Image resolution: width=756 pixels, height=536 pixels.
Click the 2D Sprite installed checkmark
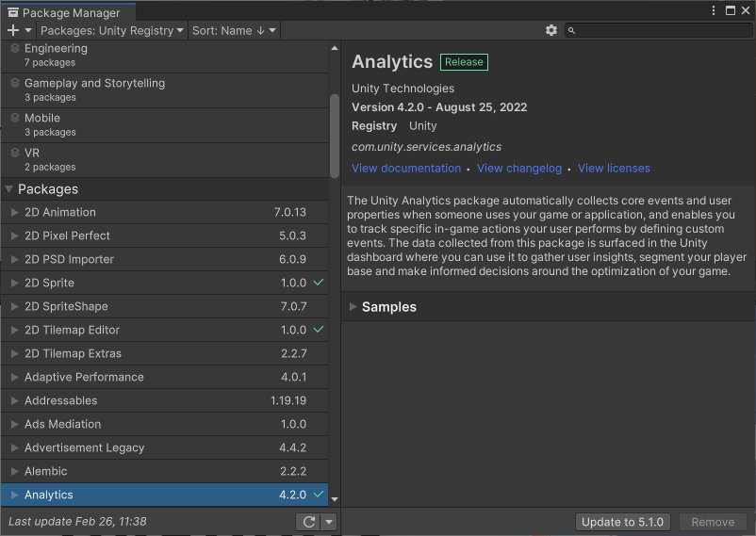pos(319,282)
